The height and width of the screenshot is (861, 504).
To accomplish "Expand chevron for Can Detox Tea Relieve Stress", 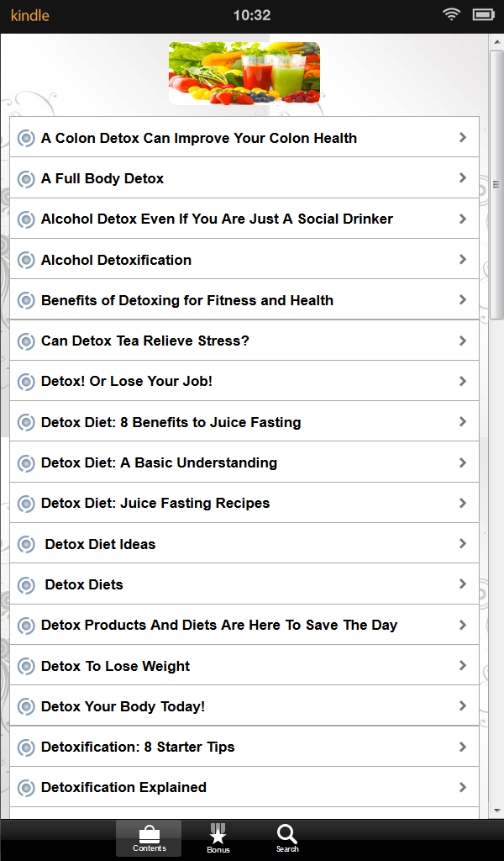I will coord(462,341).
